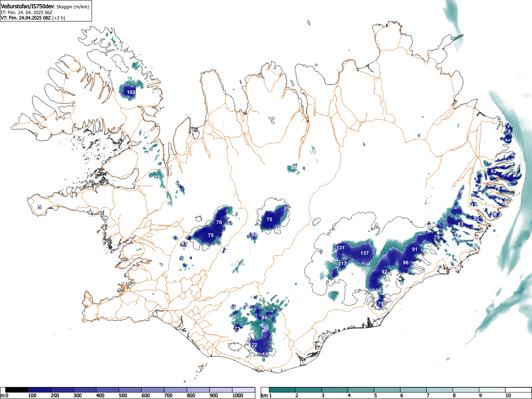
Task: Click the 10 tick on the km legend
Action: click(507, 396)
